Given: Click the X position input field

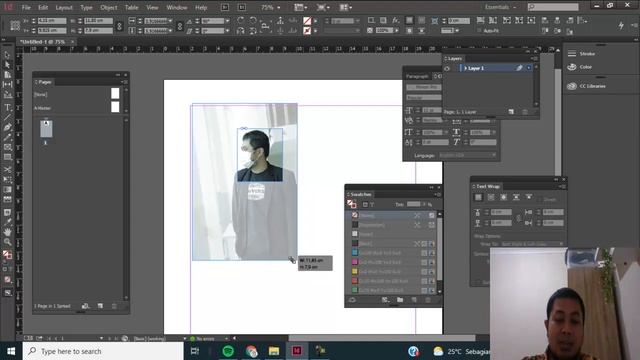Looking at the screenshot, I should [52, 21].
